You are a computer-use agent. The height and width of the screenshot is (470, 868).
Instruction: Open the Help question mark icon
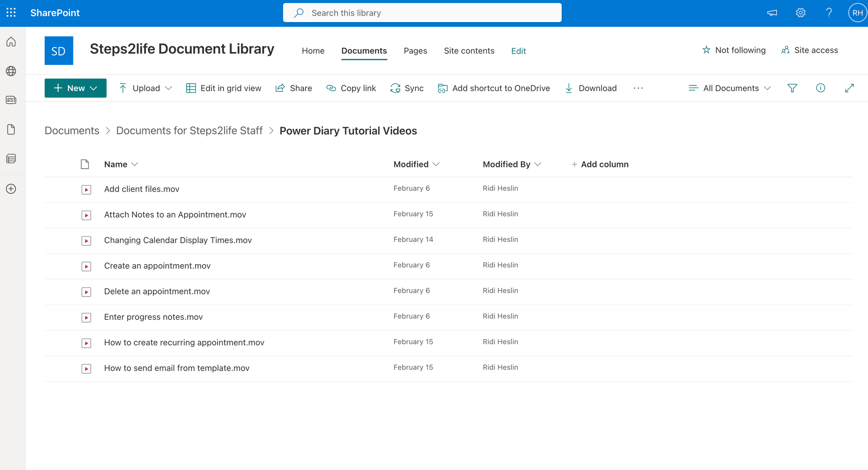[x=829, y=13]
